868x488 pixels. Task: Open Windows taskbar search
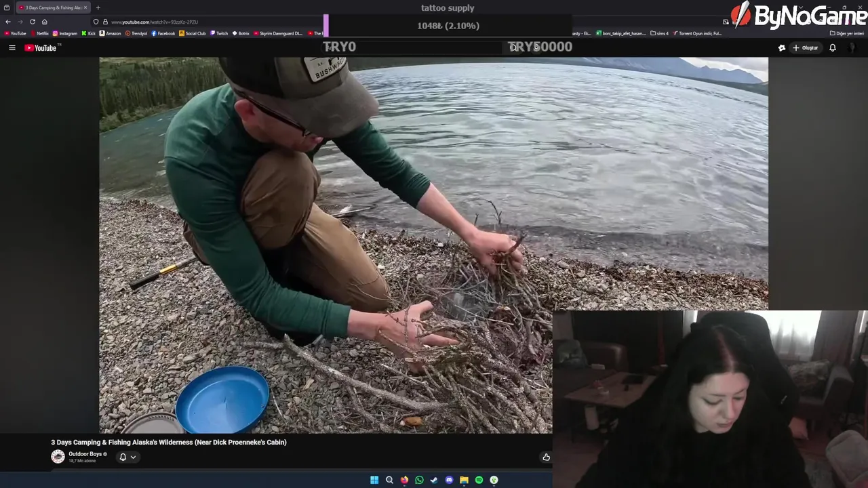(x=389, y=480)
